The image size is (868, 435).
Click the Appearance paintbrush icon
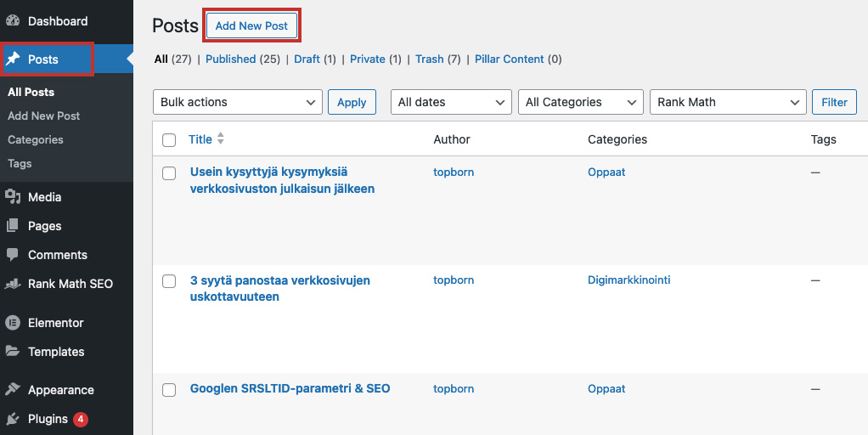(13, 390)
